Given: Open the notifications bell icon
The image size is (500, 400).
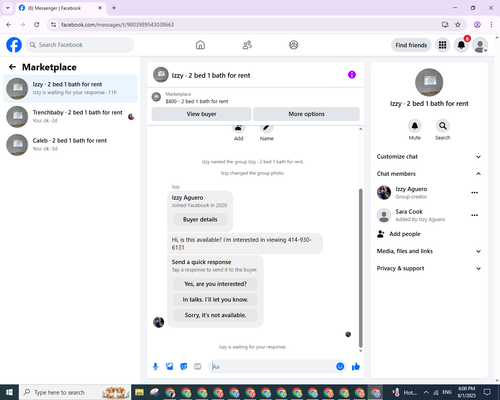Looking at the screenshot, I should click(461, 45).
